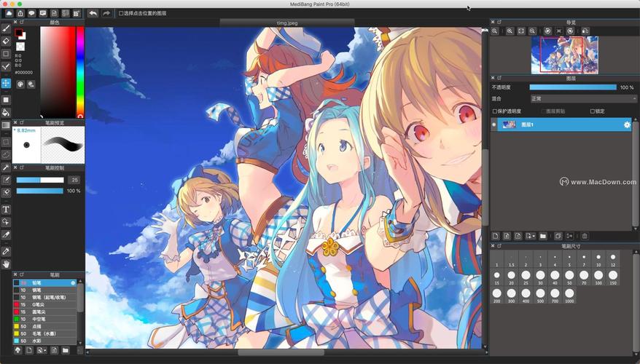Image resolution: width=640 pixels, height=364 pixels.
Task: Select the Eyedropper tool
Action: point(6,251)
